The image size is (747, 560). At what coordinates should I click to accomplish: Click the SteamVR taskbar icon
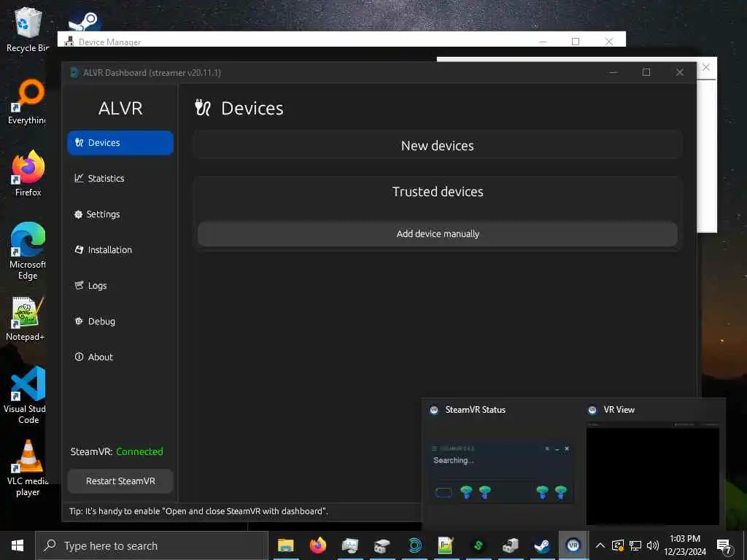click(x=573, y=545)
